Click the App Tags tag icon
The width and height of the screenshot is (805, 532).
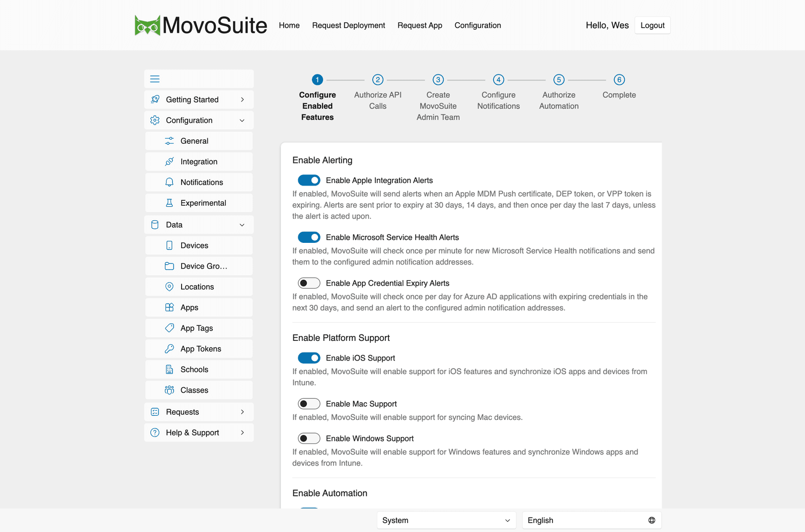(x=170, y=328)
